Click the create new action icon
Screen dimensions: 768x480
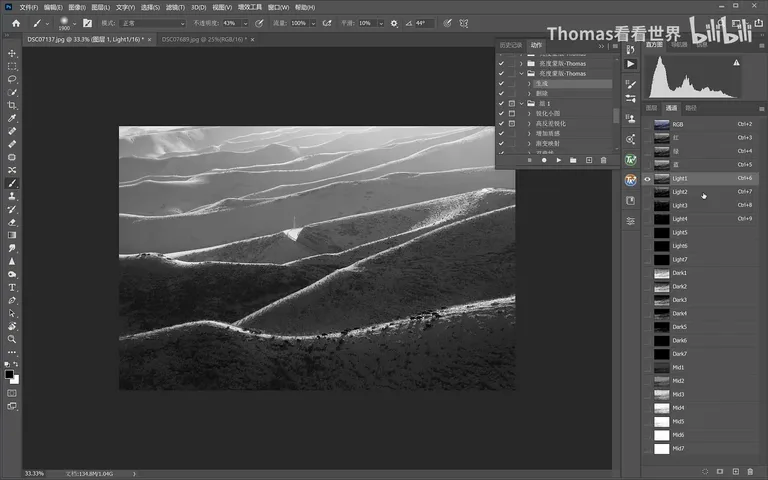589,160
